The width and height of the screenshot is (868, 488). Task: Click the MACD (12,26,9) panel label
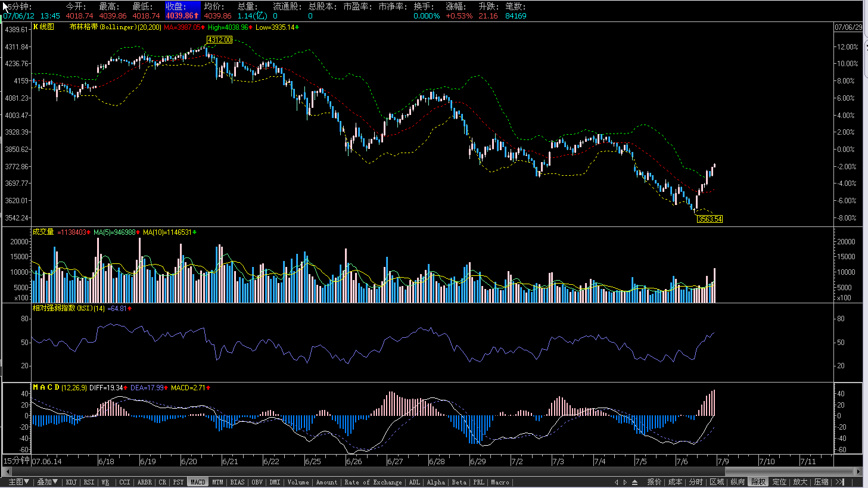click(x=60, y=387)
